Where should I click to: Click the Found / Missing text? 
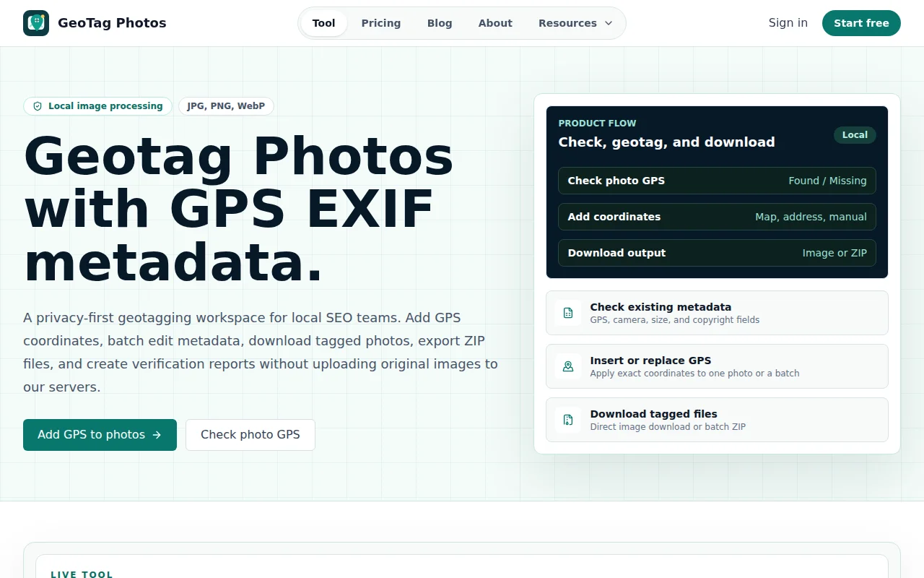(827, 181)
